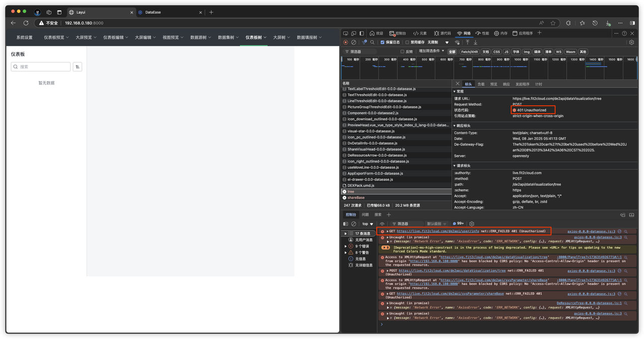Reload the page using refresh button
Viewport: 644px width, 339px height.
point(26,23)
